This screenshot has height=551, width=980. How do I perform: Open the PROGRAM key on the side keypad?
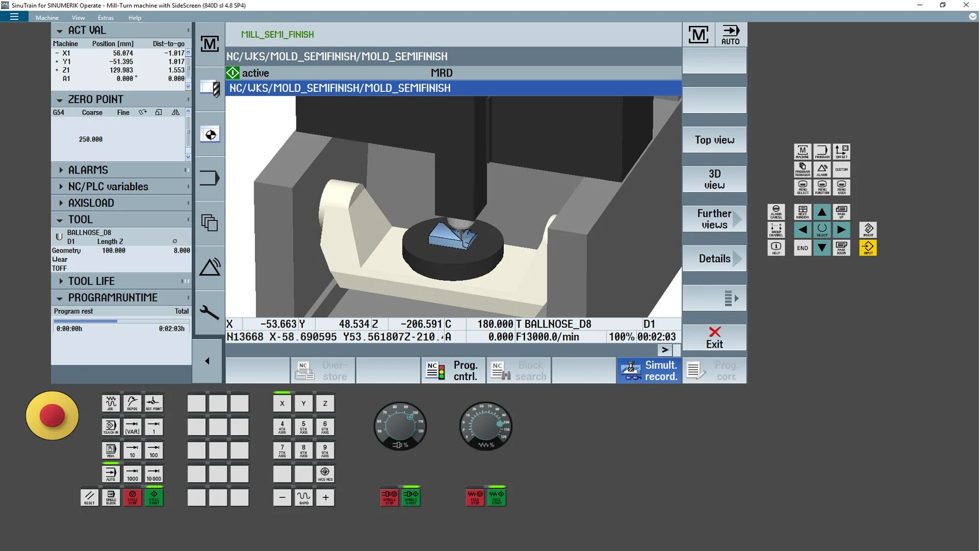[x=822, y=152]
